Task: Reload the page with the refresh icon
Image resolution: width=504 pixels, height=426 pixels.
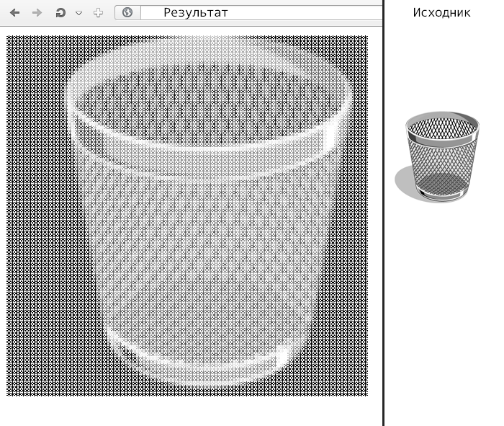Action: click(x=61, y=13)
